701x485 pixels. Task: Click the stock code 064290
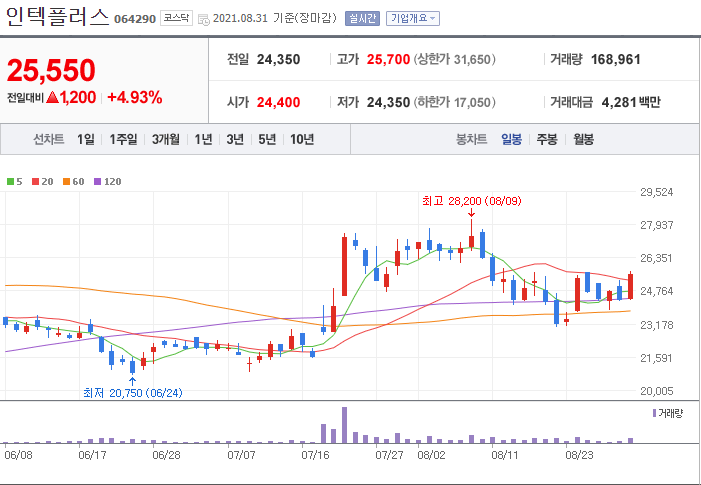[135, 19]
